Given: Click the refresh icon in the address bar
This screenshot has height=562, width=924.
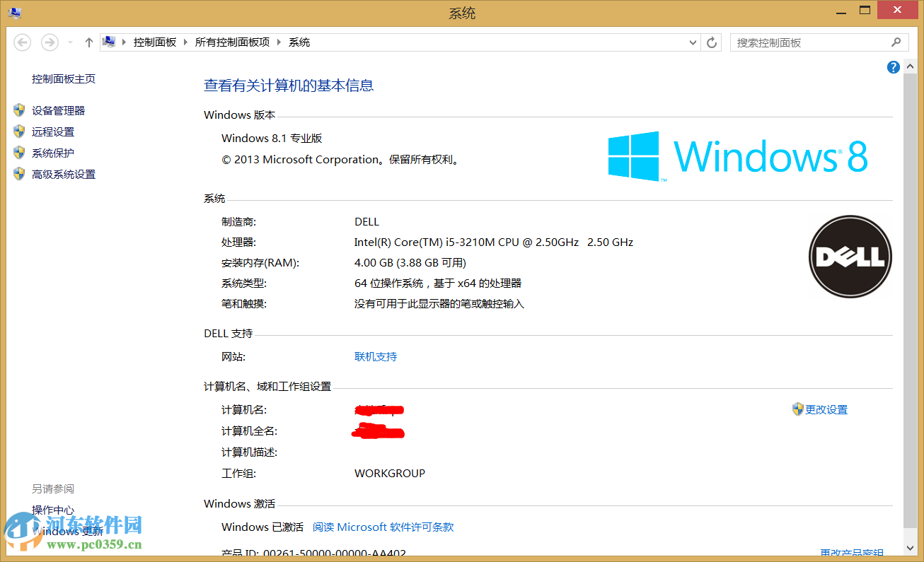Looking at the screenshot, I should [x=711, y=42].
